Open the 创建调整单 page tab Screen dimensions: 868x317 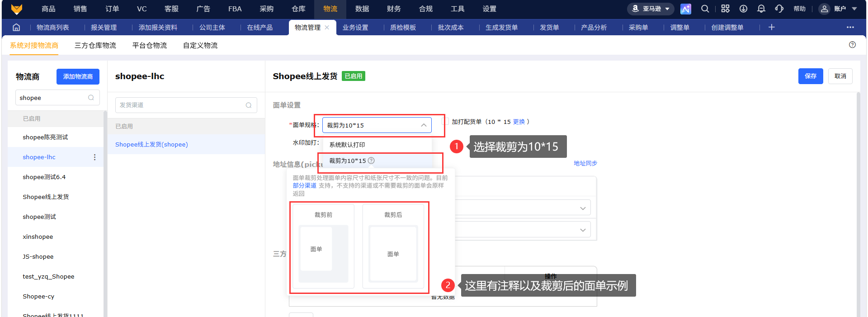coord(727,28)
